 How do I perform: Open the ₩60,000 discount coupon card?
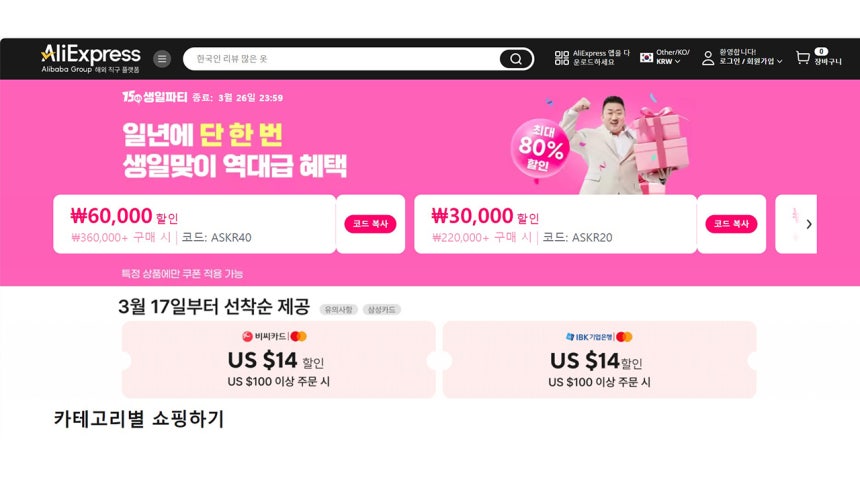[x=195, y=224]
